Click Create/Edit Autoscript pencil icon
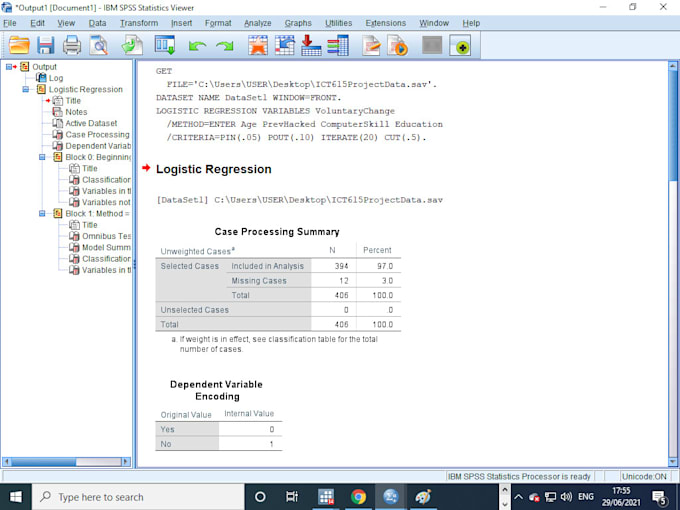The width and height of the screenshot is (680, 510). click(371, 45)
